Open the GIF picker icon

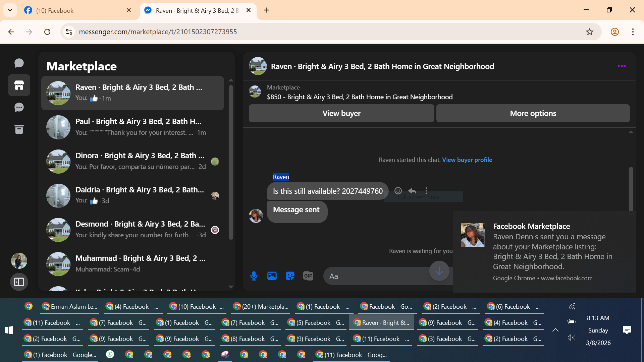click(x=308, y=276)
